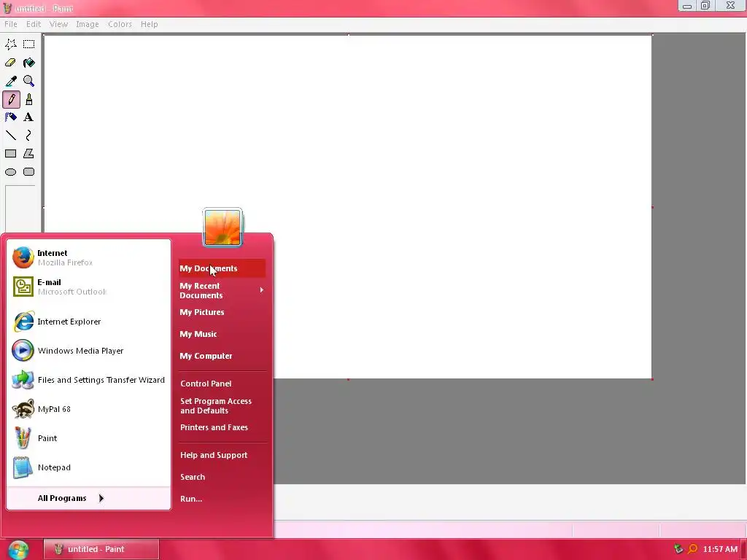Open My Pictures folder

[x=222, y=312]
